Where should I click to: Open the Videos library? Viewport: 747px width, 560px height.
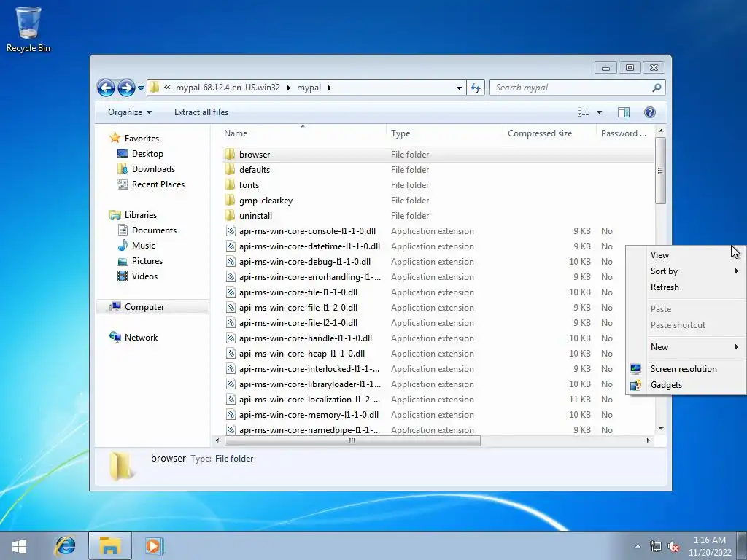pos(144,276)
